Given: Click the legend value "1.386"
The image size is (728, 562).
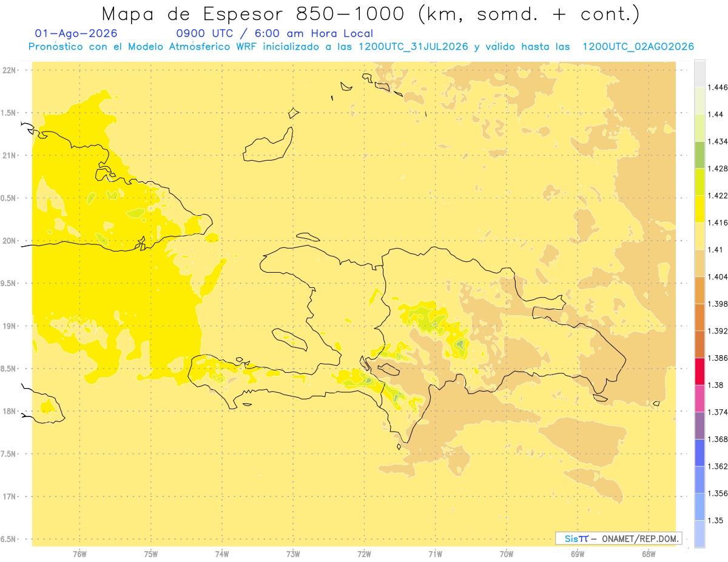Looking at the screenshot, I should [x=718, y=358].
